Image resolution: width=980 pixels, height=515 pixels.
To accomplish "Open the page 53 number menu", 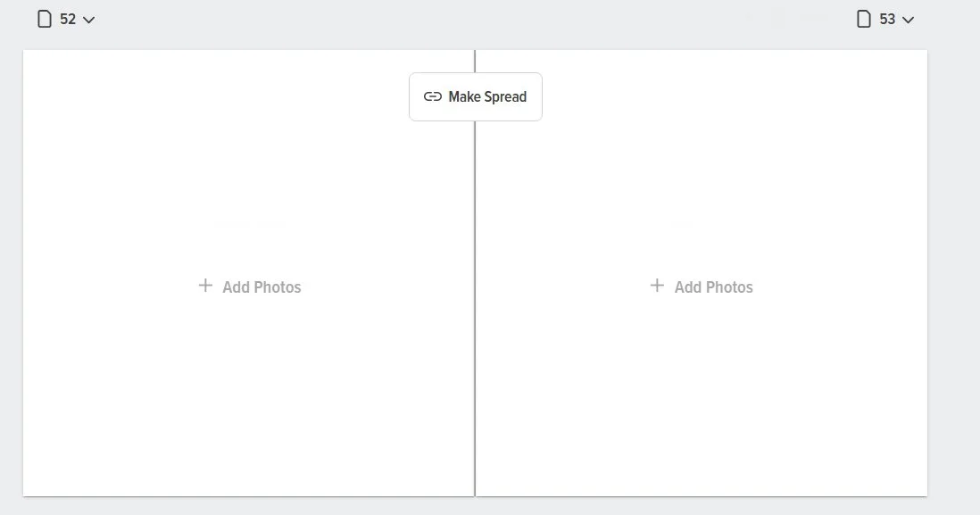I will (885, 20).
